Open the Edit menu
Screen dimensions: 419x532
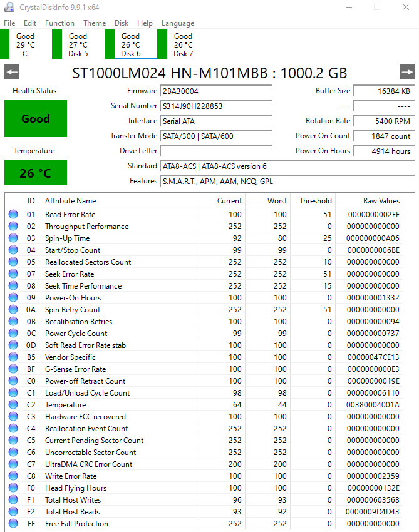tap(30, 23)
